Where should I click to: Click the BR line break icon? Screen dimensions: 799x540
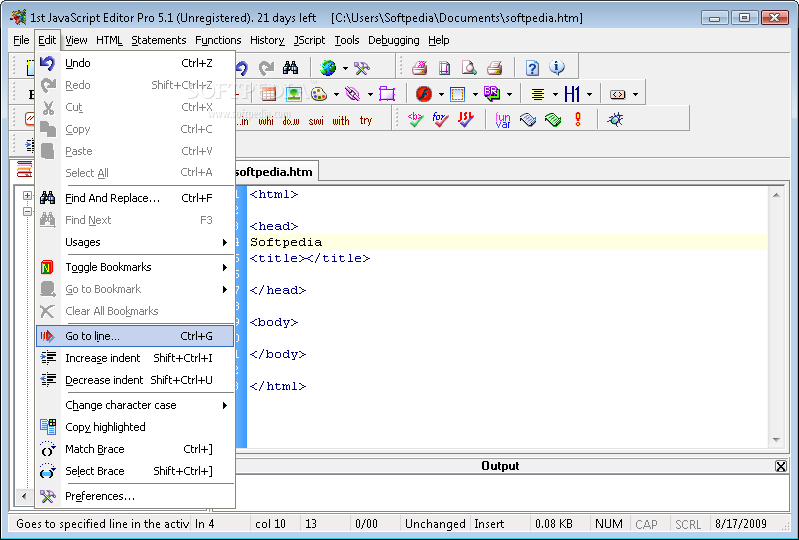(x=492, y=94)
